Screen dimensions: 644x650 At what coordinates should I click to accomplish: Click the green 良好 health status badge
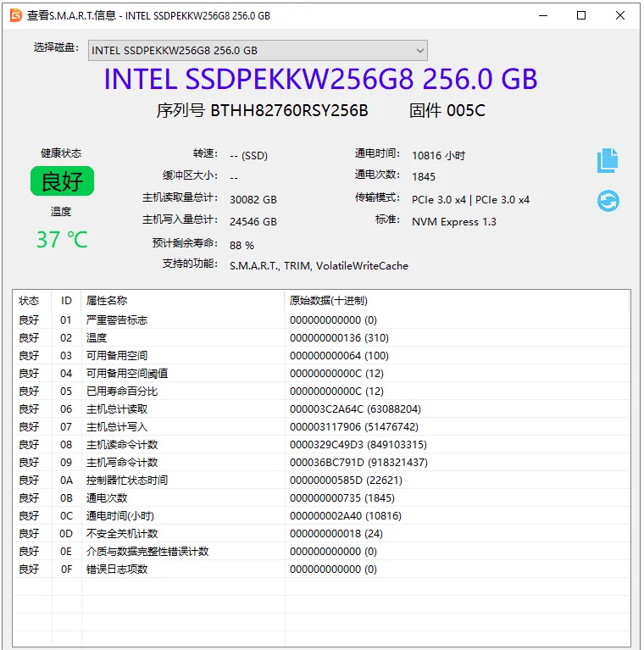[x=62, y=181]
